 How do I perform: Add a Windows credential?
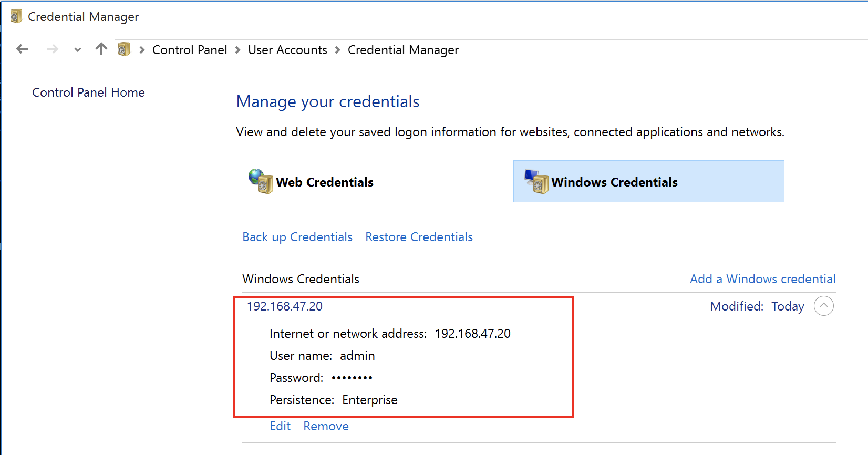762,279
